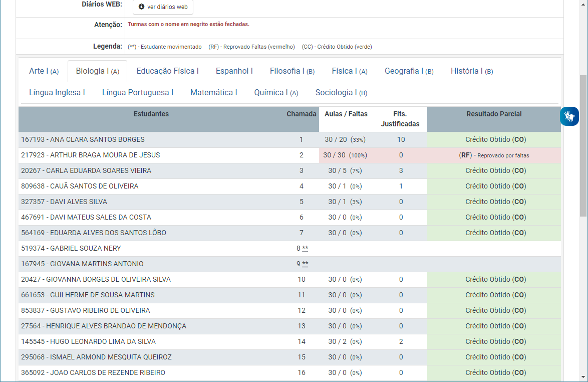Image resolution: width=588 pixels, height=382 pixels.
Task: Click the page vertical scrollbar thumb
Action: pos(583,145)
